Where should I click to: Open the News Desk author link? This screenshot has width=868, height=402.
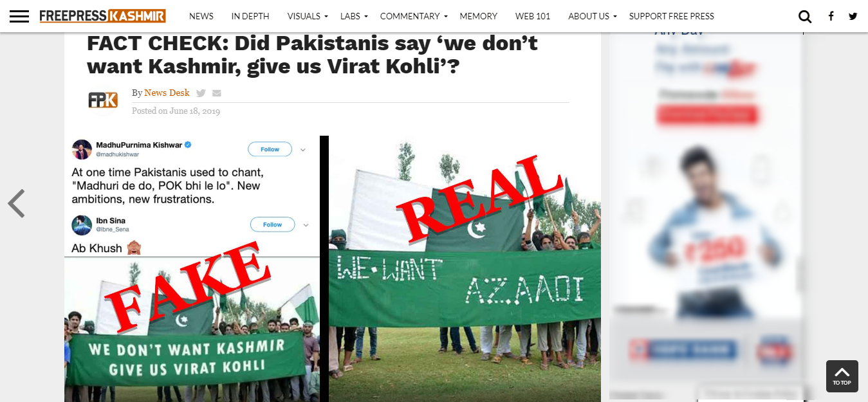(x=167, y=93)
